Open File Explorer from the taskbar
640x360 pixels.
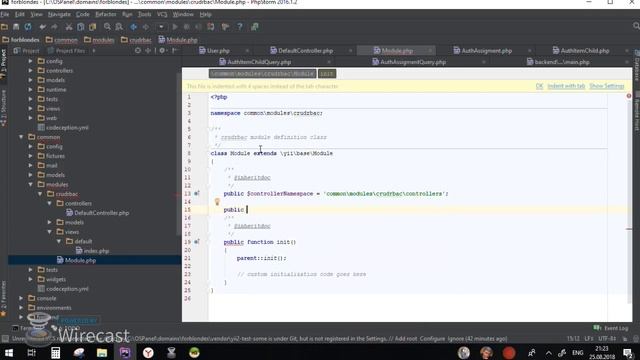pyautogui.click(x=102, y=353)
